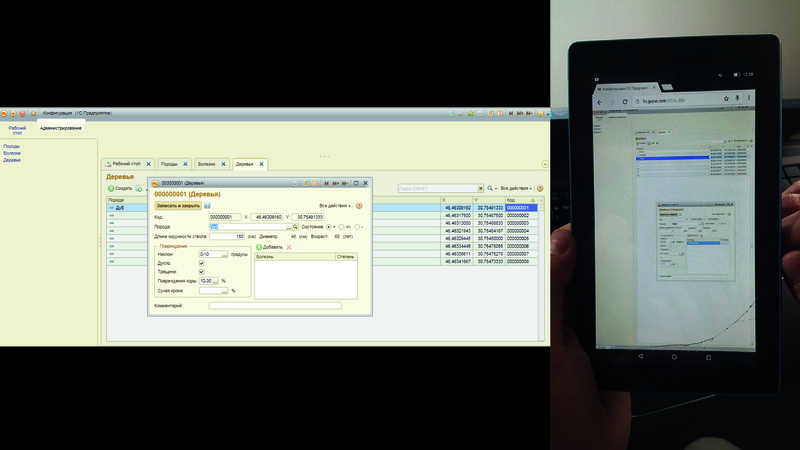Click the green Добавить plus icon

click(x=259, y=246)
